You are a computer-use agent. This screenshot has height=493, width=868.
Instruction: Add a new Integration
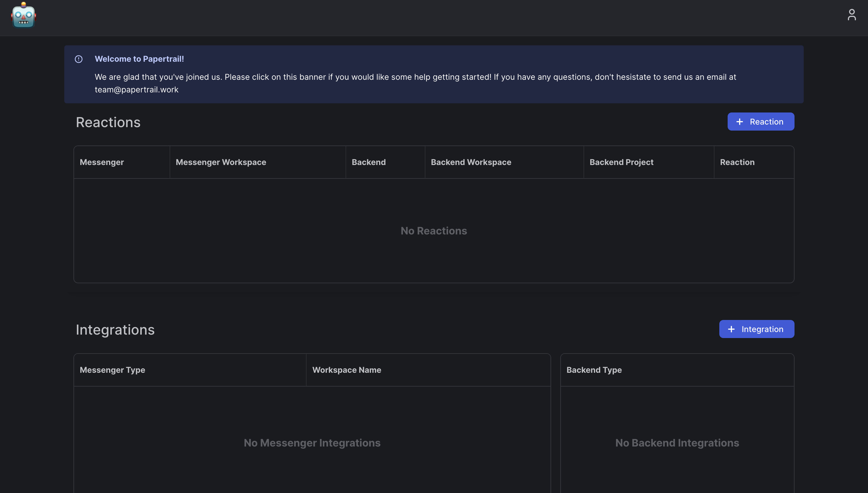(756, 329)
